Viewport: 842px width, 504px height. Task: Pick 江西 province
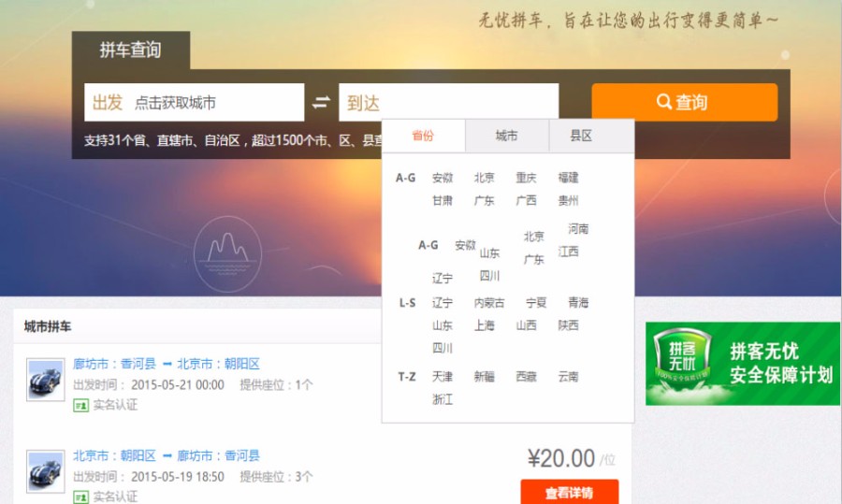click(568, 252)
